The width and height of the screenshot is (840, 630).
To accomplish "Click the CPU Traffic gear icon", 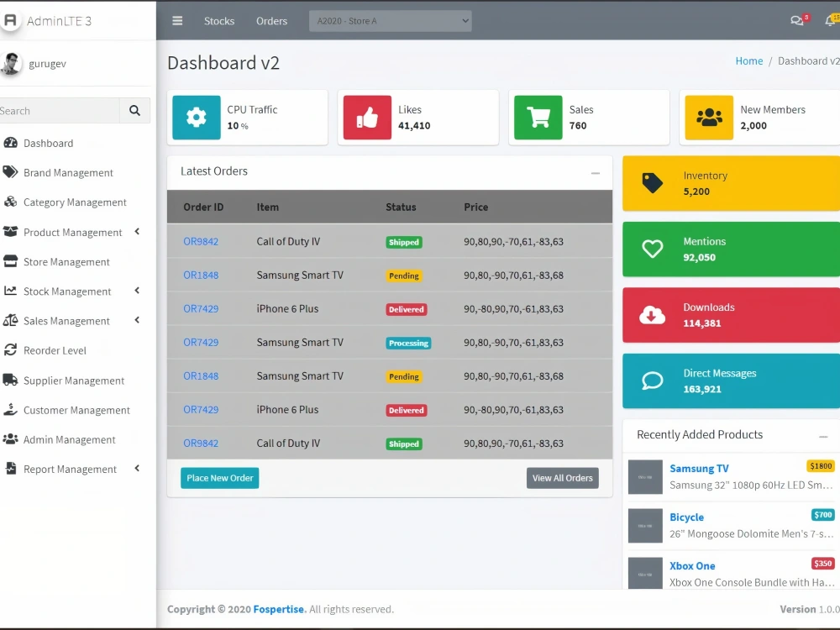I will (196, 118).
